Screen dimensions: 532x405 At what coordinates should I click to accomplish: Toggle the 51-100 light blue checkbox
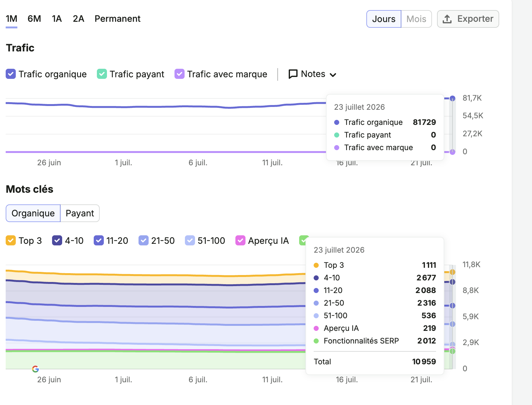(x=190, y=240)
